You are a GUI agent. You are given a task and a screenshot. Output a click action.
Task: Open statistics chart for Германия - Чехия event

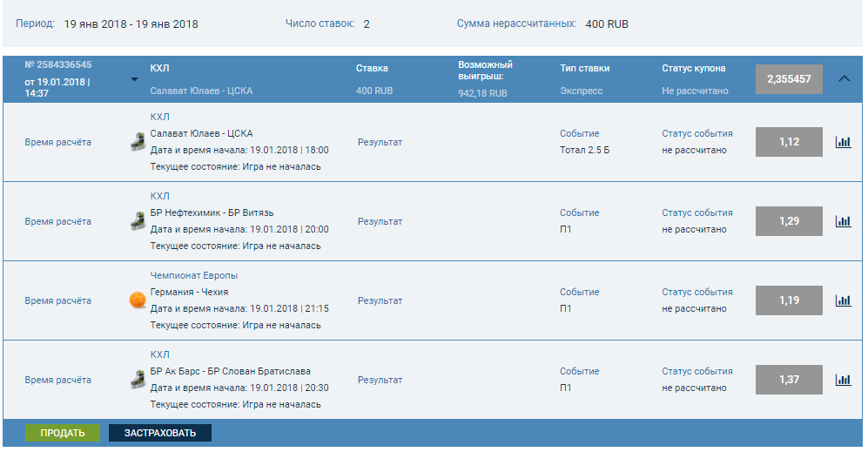(843, 300)
